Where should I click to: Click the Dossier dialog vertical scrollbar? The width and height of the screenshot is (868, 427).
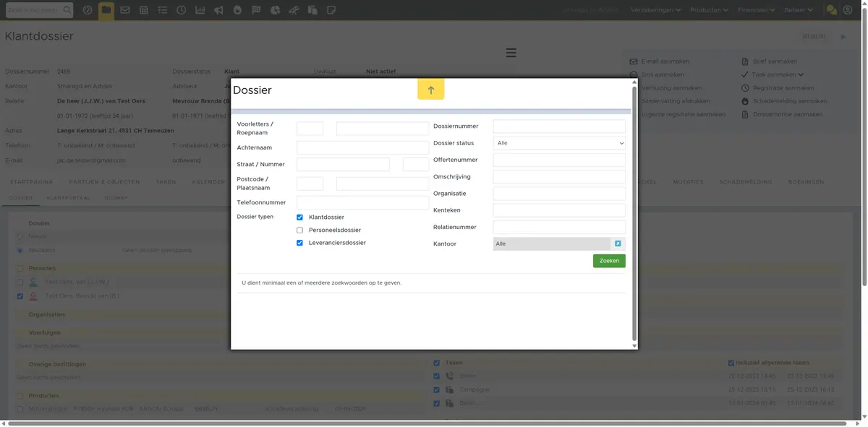[x=634, y=213]
